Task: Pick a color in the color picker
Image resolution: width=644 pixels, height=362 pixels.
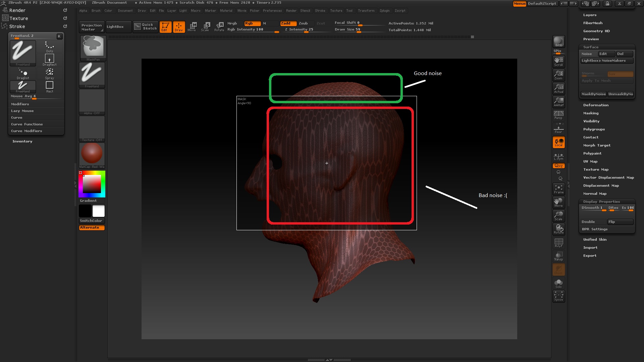Action: pyautogui.click(x=92, y=184)
